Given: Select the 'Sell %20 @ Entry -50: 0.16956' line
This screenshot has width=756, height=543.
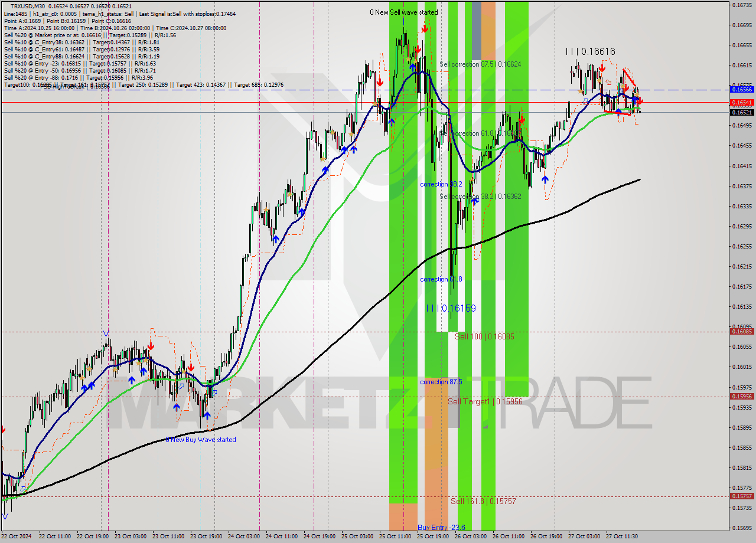Looking at the screenshot, I should 80,70.
